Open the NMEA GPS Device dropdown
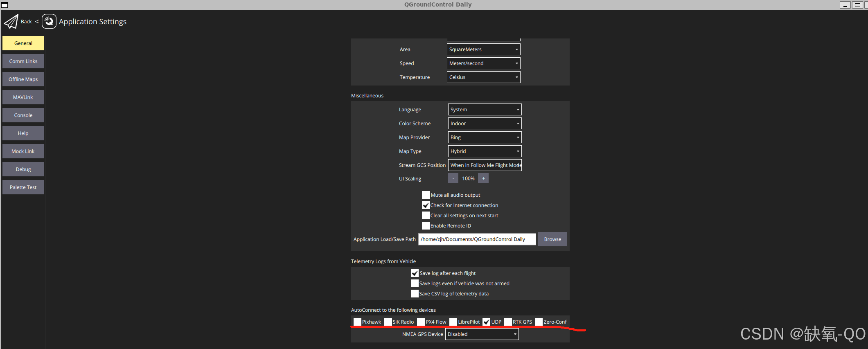Screen dimensions: 868x349 [x=482, y=334]
